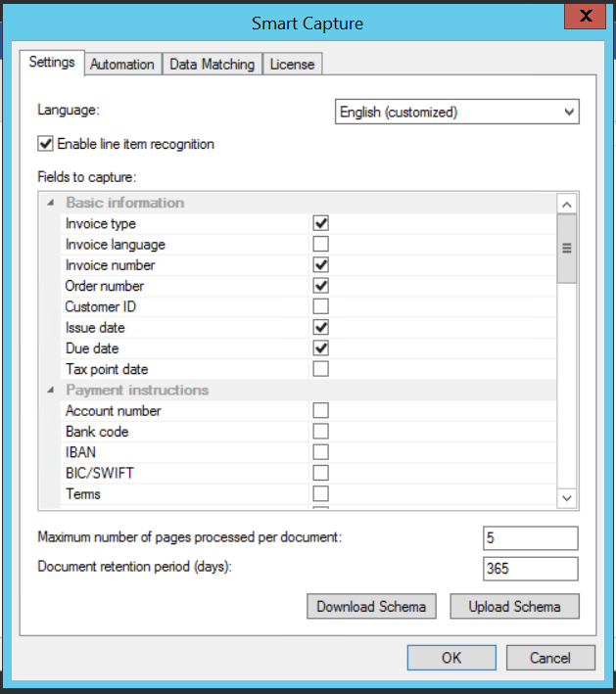Select the Bank code row label
Screen dimensions: 616x694
(97, 432)
